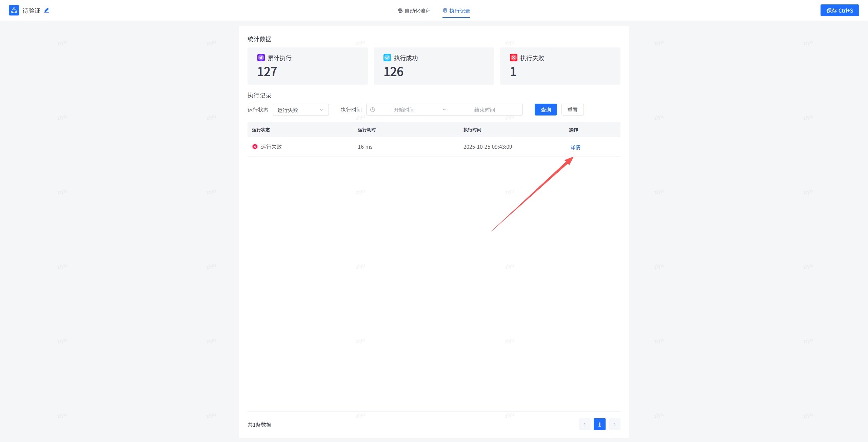Expand dropdown chevron beside 运行失败
Viewport: 868px width, 442px height.
click(x=321, y=110)
